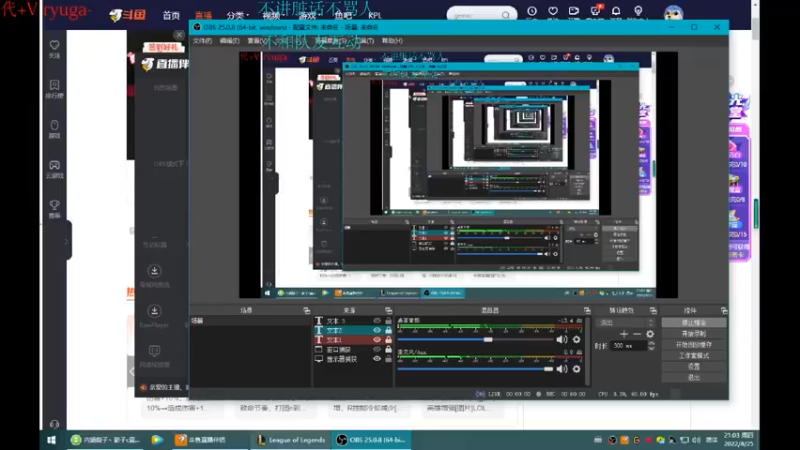
Task: Click 设置 settings button in OBS controls
Action: (693, 367)
